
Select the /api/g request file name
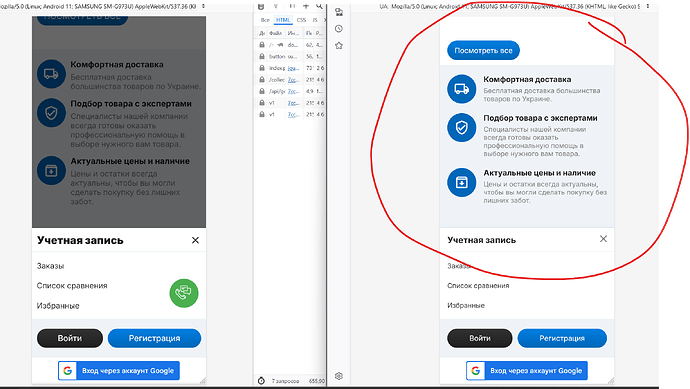[x=277, y=91]
